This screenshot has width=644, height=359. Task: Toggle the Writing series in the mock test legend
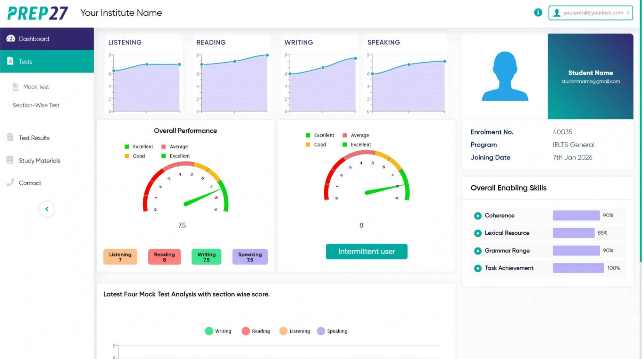click(x=218, y=331)
